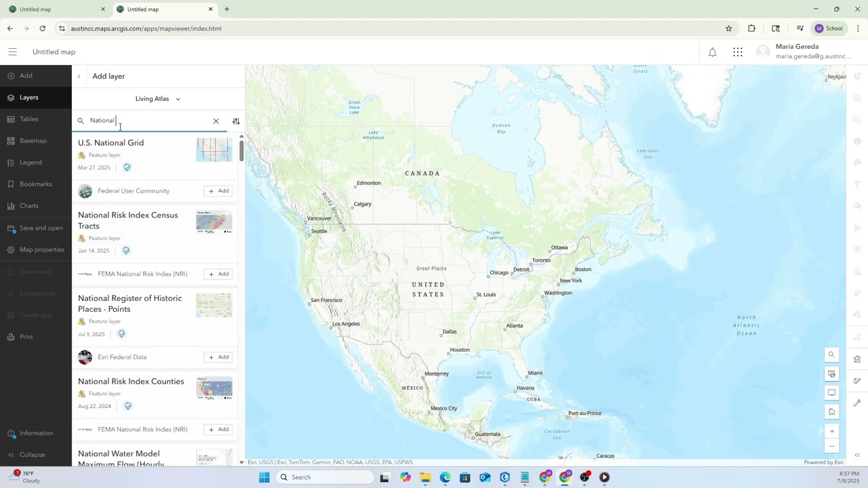Open the sketch tool in the right toolbar
The width and height of the screenshot is (868, 488).
(x=857, y=381)
